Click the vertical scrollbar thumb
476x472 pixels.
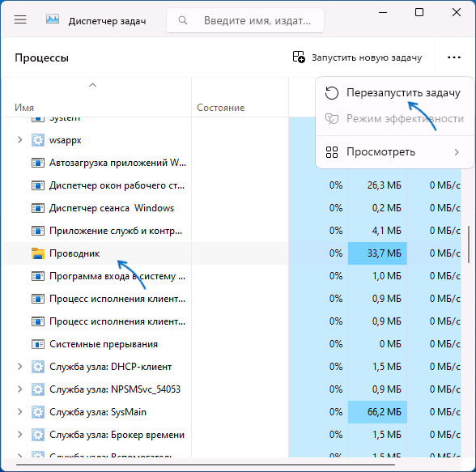tap(469, 244)
